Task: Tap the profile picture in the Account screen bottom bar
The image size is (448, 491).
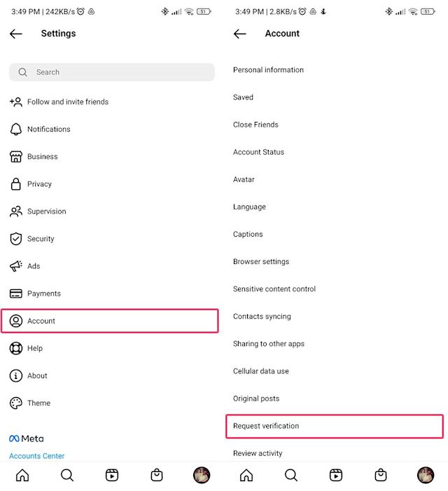Action: click(x=426, y=475)
